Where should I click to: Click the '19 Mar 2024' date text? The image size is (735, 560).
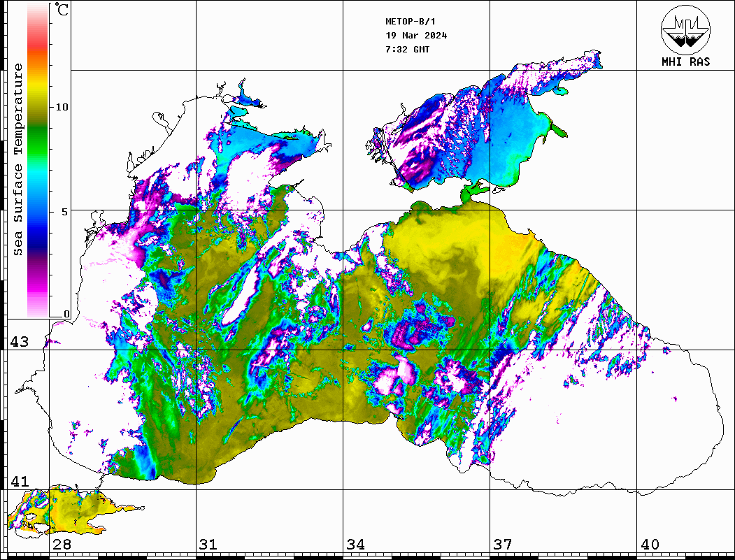pyautogui.click(x=416, y=36)
